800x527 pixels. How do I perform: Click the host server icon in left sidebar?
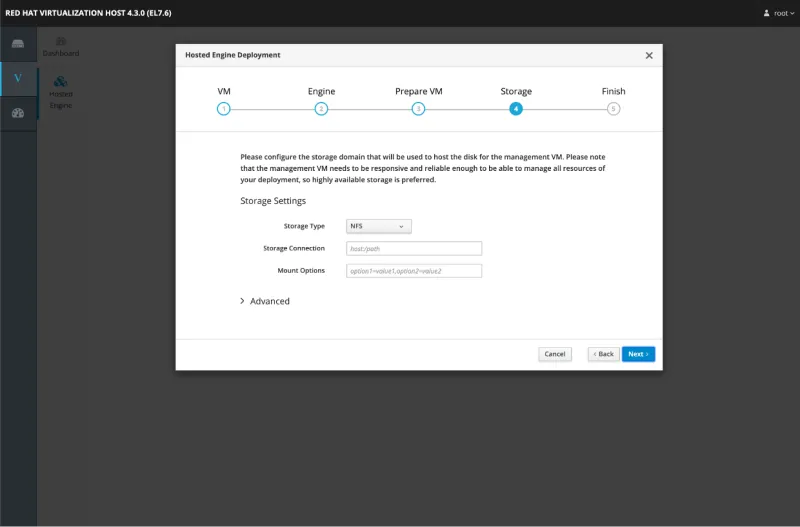[17, 44]
